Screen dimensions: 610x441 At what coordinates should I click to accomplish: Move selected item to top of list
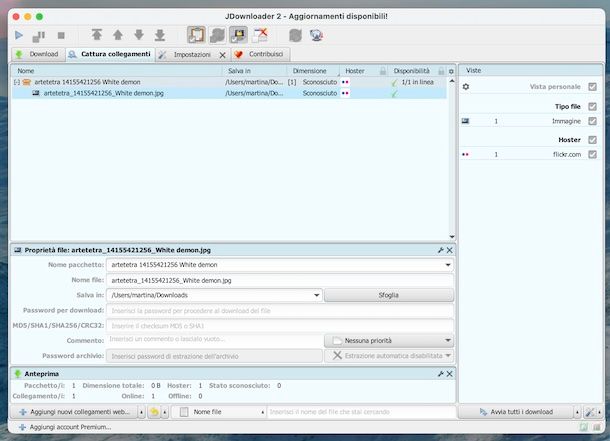coord(97,35)
